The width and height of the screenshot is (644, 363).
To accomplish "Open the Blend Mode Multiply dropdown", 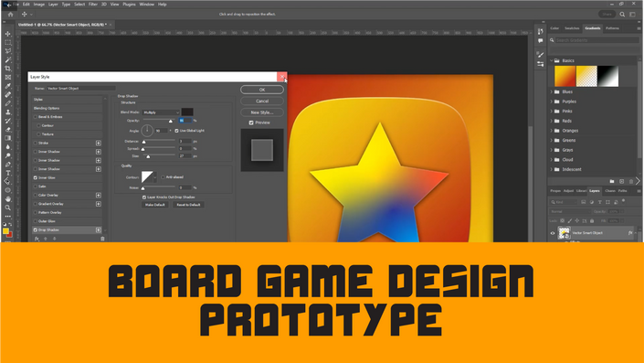I will (x=161, y=112).
